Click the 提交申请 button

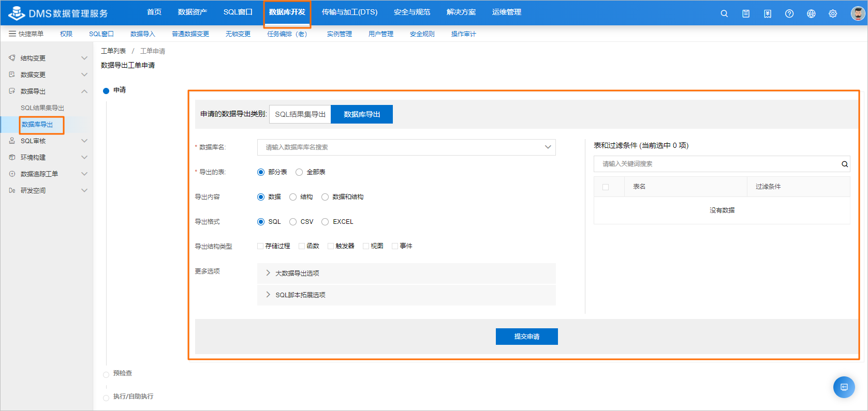point(527,337)
